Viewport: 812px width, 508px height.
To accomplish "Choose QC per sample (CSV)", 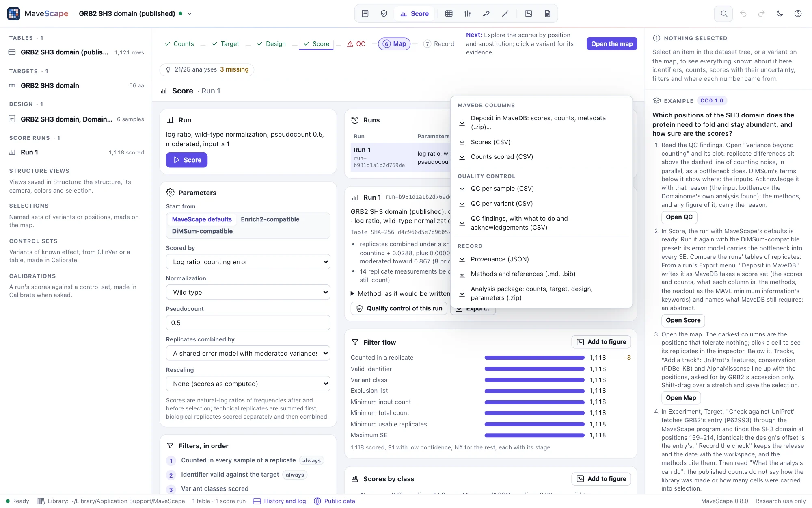I will tap(541, 189).
